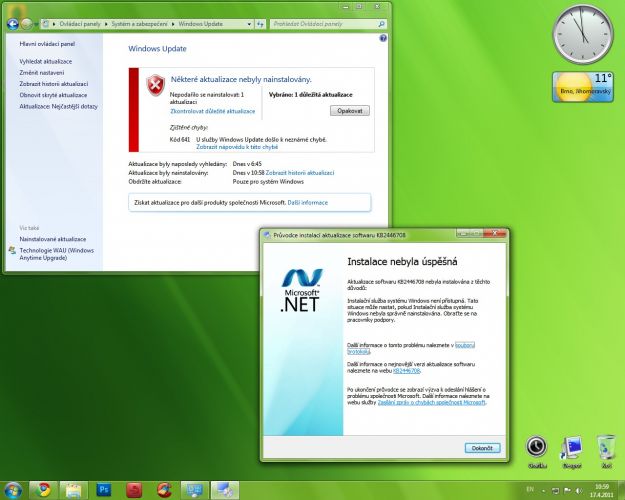Click the Microsoft .NET logo in wizard
The width and height of the screenshot is (625, 500).
point(302,290)
